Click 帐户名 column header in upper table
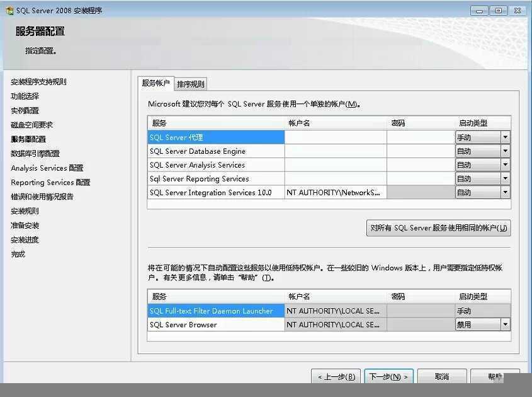The width and height of the screenshot is (532, 397). click(x=336, y=123)
